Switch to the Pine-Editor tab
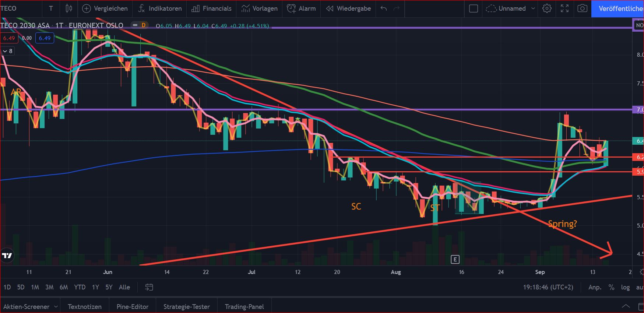This screenshot has width=644, height=313. click(132, 306)
